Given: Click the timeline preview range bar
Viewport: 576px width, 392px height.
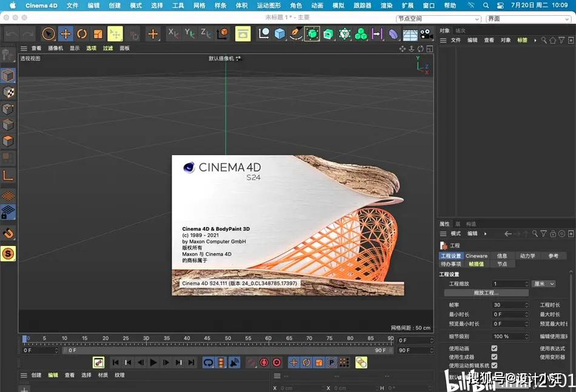Looking at the screenshot, I should click(x=228, y=351).
